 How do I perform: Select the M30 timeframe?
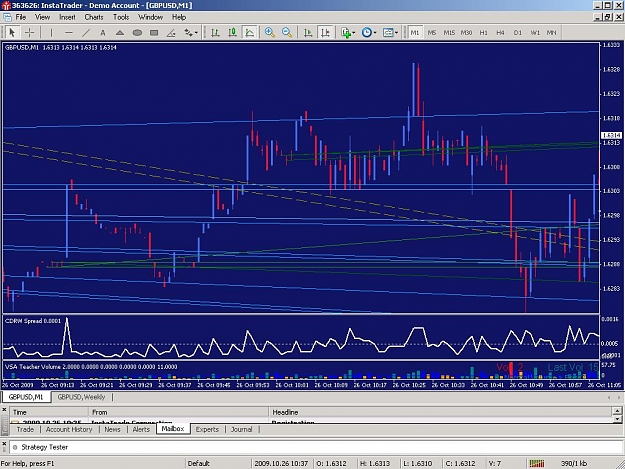(466, 33)
